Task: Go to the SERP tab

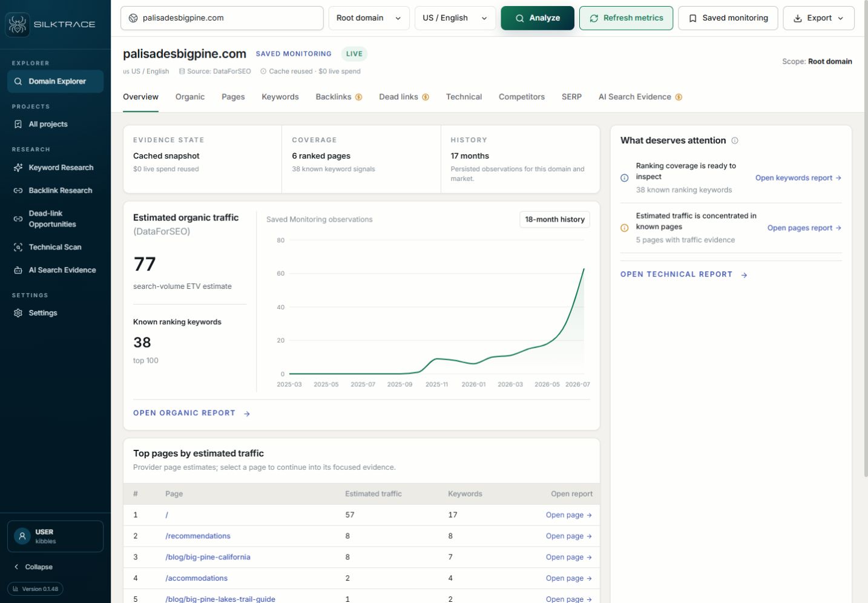Action: [x=571, y=97]
